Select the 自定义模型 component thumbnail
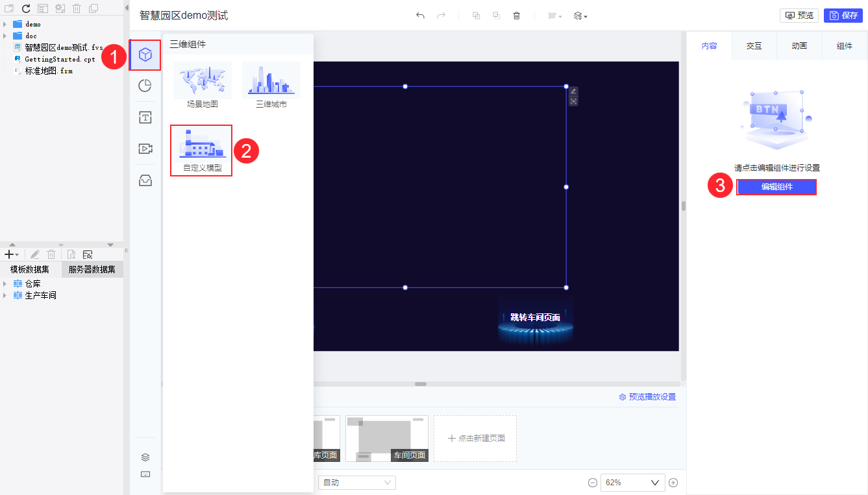Image resolution: width=868 pixels, height=495 pixels. coord(201,151)
